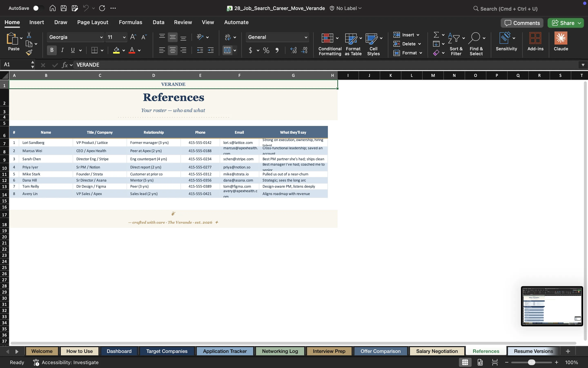This screenshot has height=368, width=588.
Task: Switch to Page Break Preview in status bar
Action: click(495, 362)
